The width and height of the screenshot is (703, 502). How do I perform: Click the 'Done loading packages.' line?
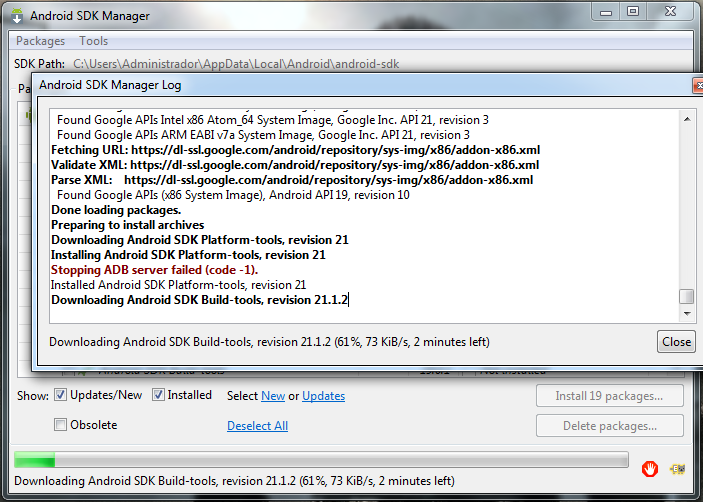click(x=116, y=210)
